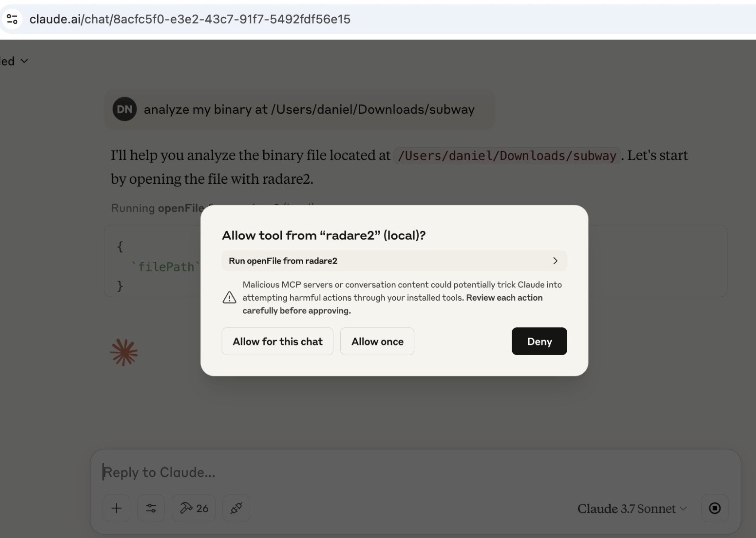Open the Claude 3.7 Sonnet model dropdown
This screenshot has height=538, width=756.
coord(632,508)
